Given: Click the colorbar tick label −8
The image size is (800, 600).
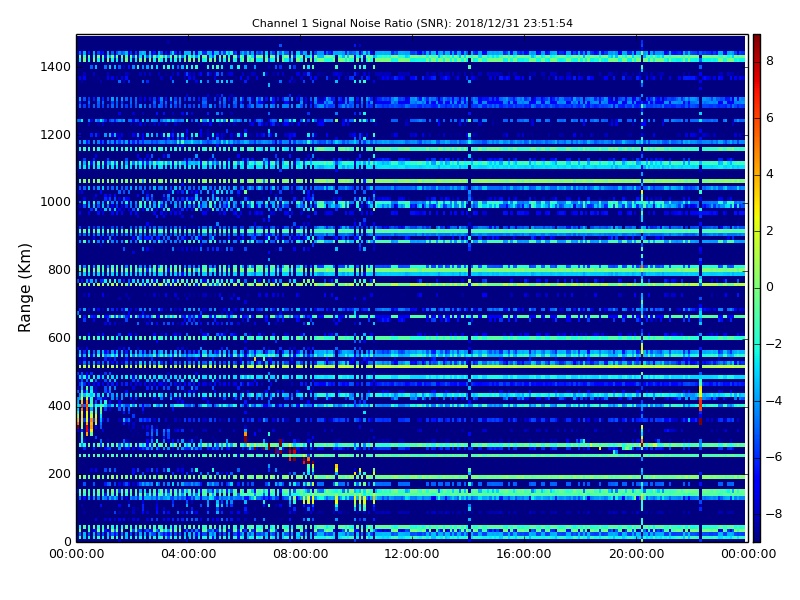Looking at the screenshot, I should (773, 514).
